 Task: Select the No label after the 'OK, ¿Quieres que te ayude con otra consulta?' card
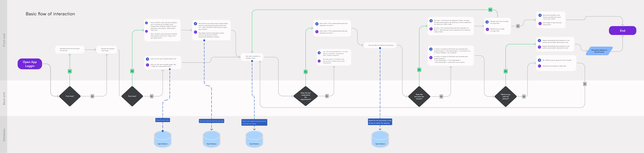click(585, 84)
